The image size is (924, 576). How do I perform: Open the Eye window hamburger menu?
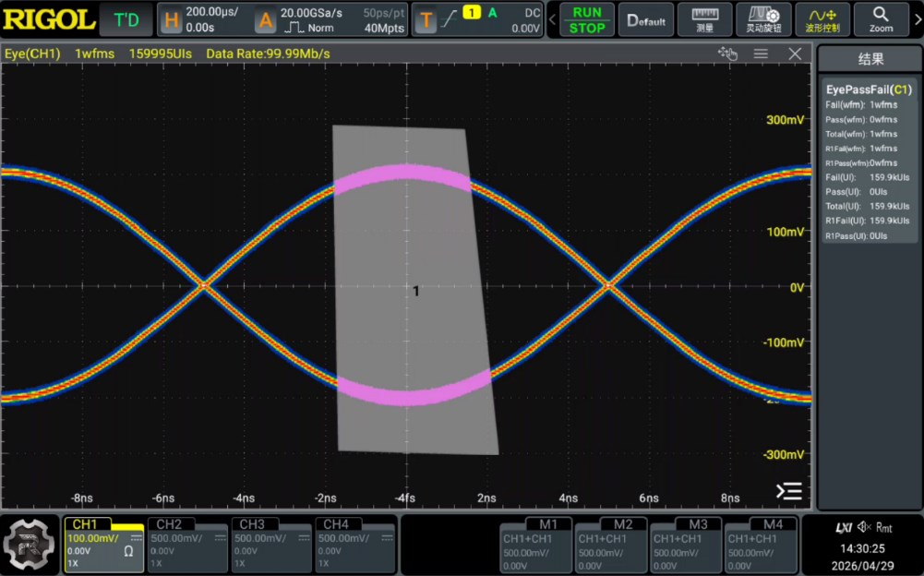(761, 54)
